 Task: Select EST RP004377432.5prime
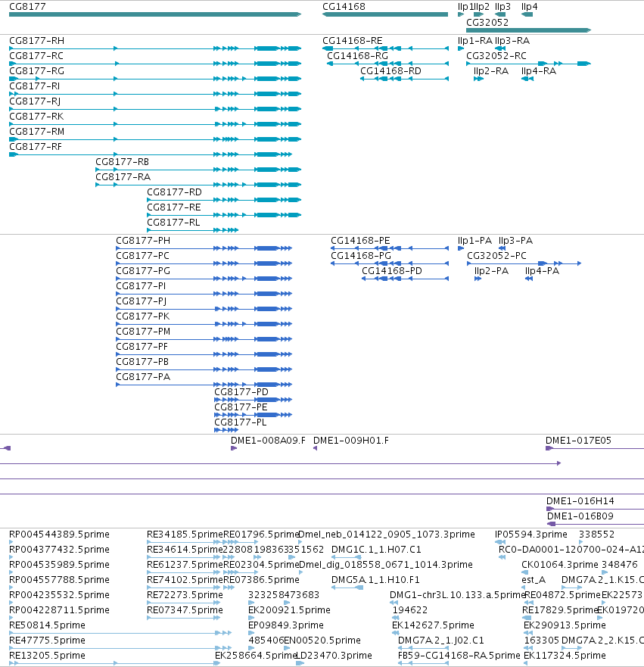click(60, 550)
